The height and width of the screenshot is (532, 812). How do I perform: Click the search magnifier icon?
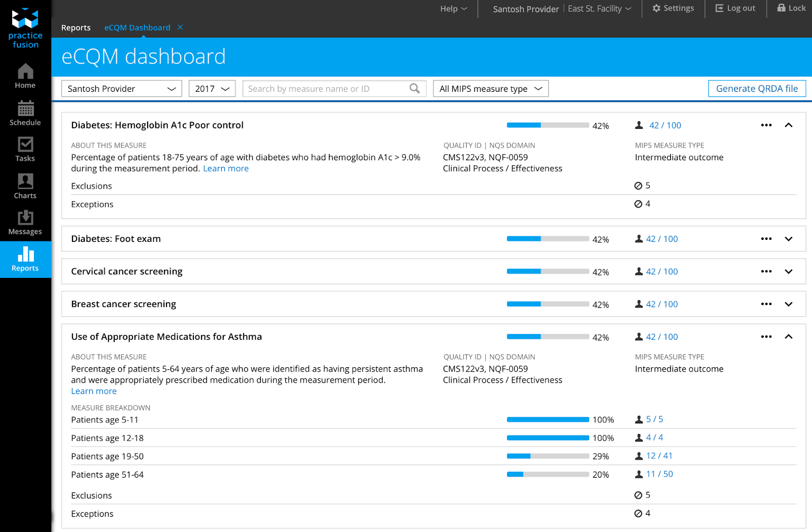pos(415,88)
